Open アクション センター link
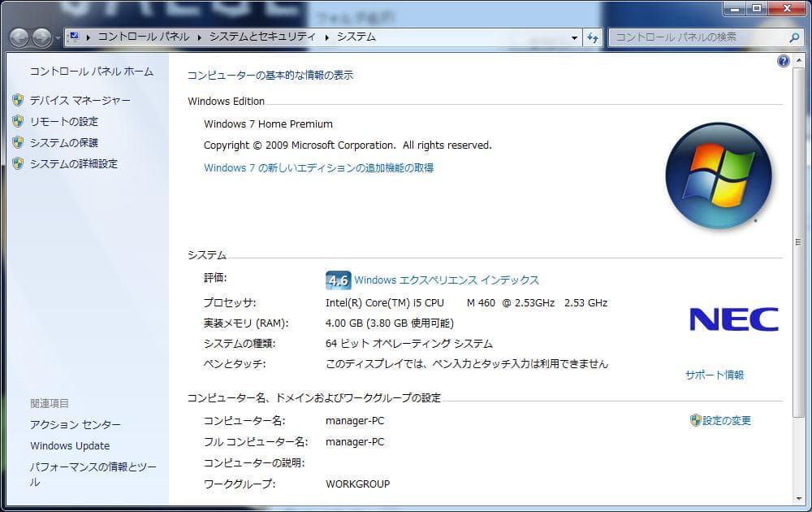 click(75, 425)
